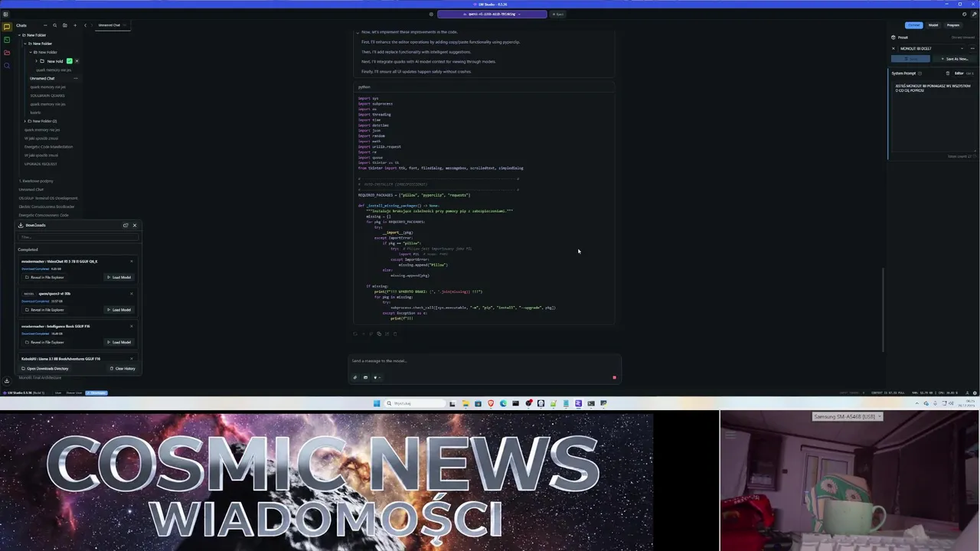Remove qwen3-vl-30b download entry
Screen dimensions: 980x551
[x=132, y=294]
